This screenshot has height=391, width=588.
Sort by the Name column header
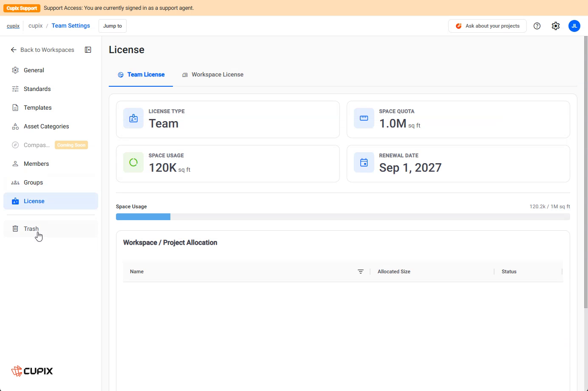click(137, 272)
